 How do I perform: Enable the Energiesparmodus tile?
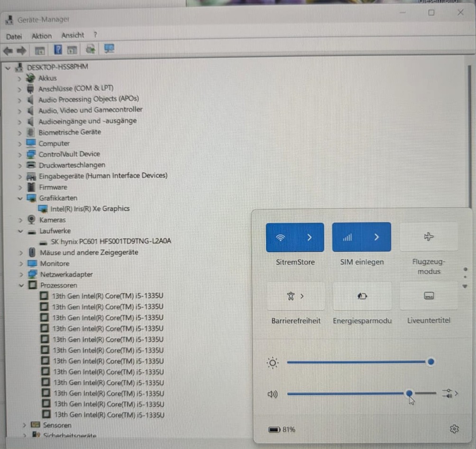(362, 296)
